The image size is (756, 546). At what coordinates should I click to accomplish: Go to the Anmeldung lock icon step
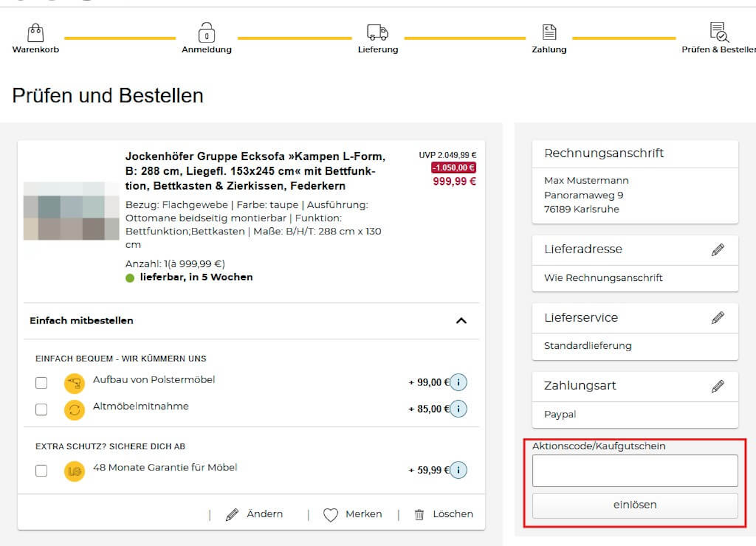[x=207, y=32]
